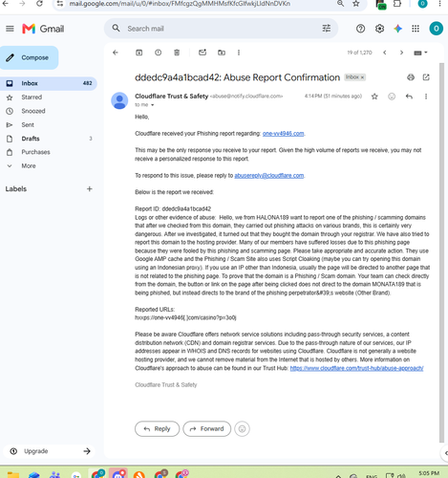Click the reply arrow in message header
The width and height of the screenshot is (448, 478).
(x=409, y=97)
